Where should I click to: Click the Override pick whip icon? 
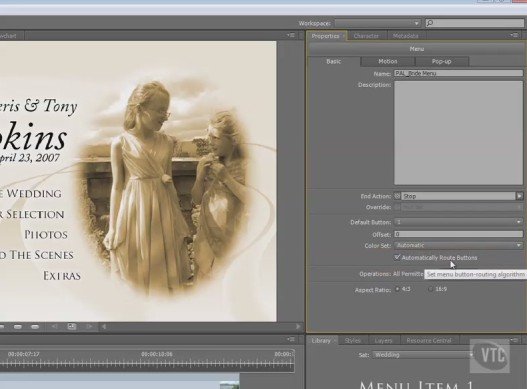397,207
